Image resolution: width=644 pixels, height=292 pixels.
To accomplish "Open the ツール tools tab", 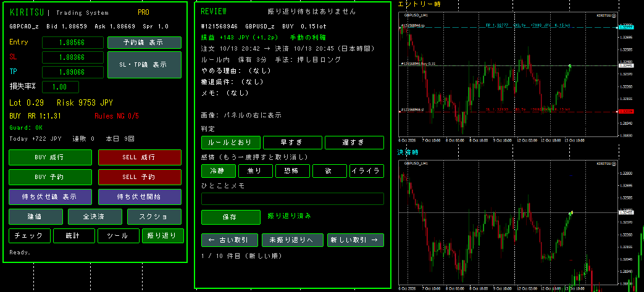I will point(117,236).
